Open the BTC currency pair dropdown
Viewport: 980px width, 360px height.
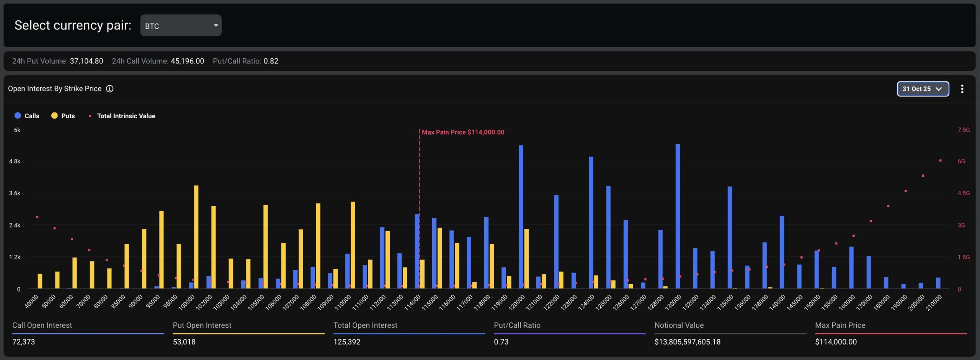coord(181,26)
